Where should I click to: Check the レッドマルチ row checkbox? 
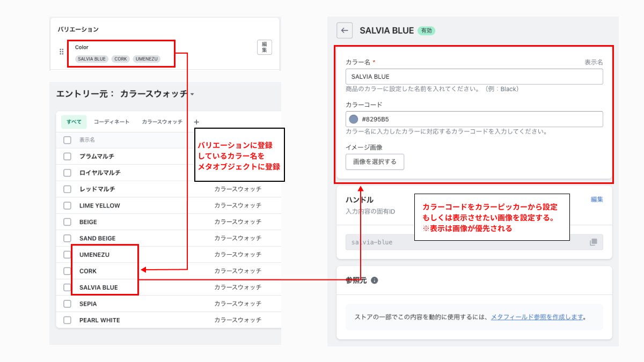click(67, 189)
